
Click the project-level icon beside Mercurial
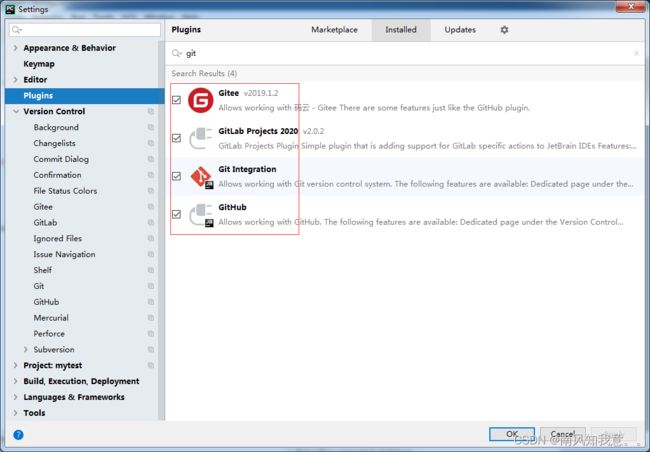(151, 318)
